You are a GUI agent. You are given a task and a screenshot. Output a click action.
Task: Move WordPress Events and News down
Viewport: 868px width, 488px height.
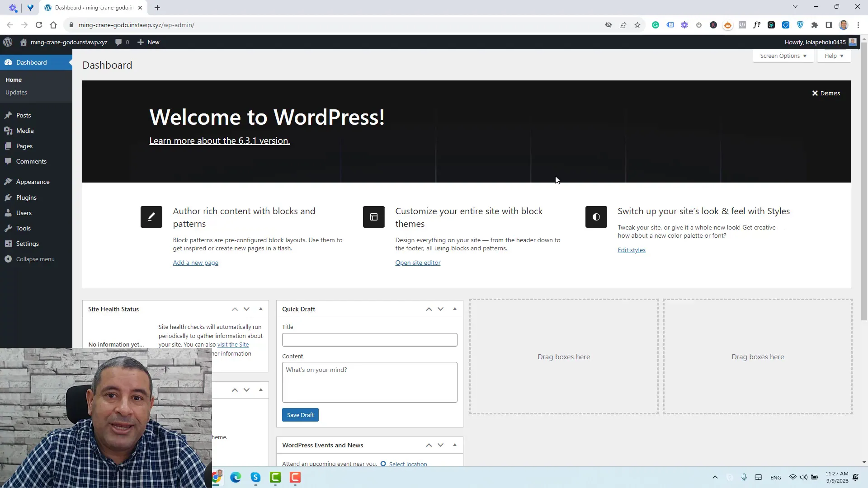tap(440, 445)
